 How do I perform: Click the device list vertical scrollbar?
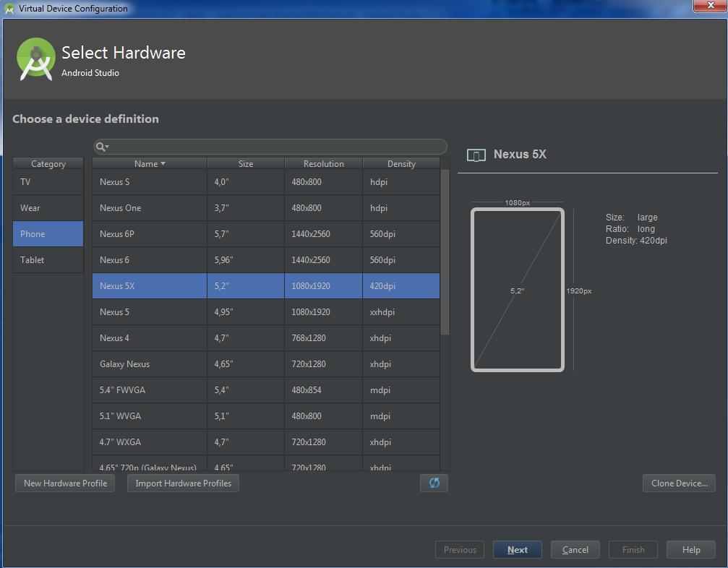(x=445, y=251)
